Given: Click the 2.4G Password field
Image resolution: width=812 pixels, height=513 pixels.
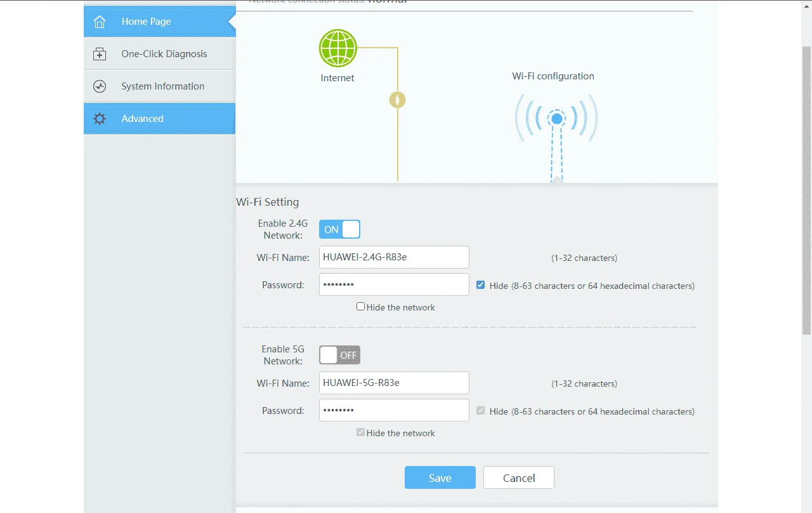Looking at the screenshot, I should 394,284.
